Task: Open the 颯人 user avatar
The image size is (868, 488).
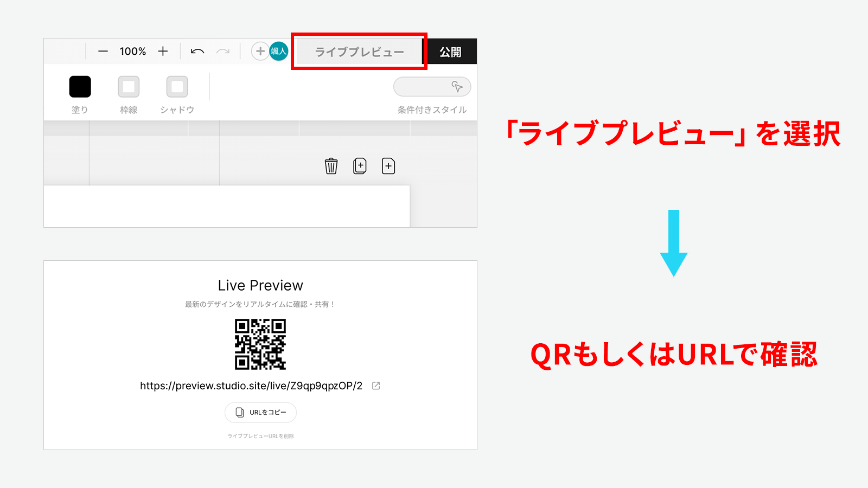Action: [x=279, y=52]
